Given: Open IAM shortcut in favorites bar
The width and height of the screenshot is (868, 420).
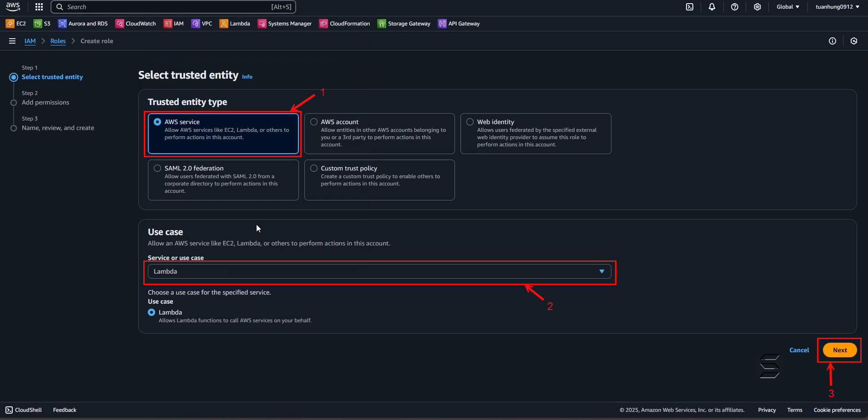Looking at the screenshot, I should [x=174, y=24].
